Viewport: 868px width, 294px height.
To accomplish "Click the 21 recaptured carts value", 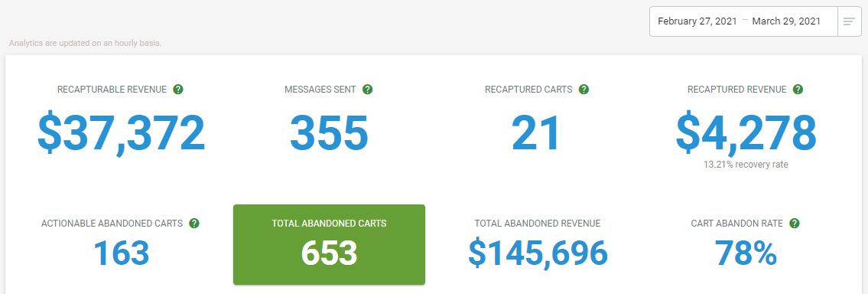I will click(x=536, y=133).
